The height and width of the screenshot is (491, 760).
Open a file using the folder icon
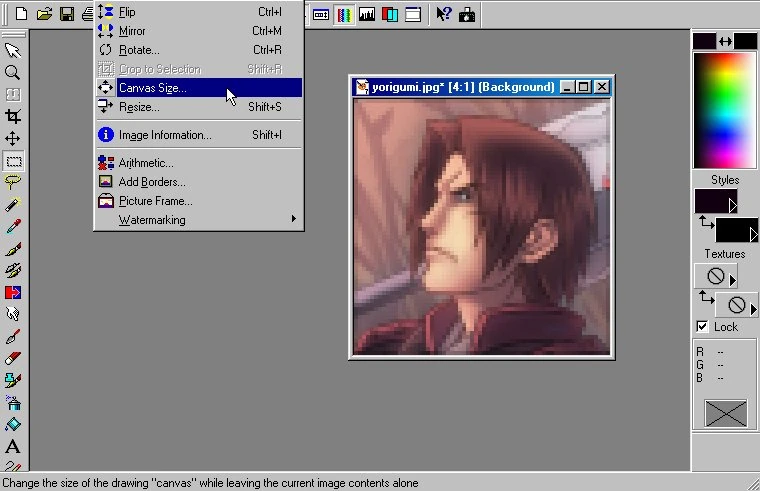44,14
